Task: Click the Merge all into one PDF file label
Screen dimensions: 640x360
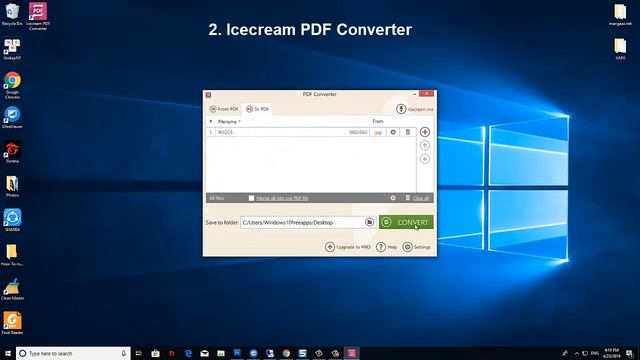Action: [x=282, y=198]
